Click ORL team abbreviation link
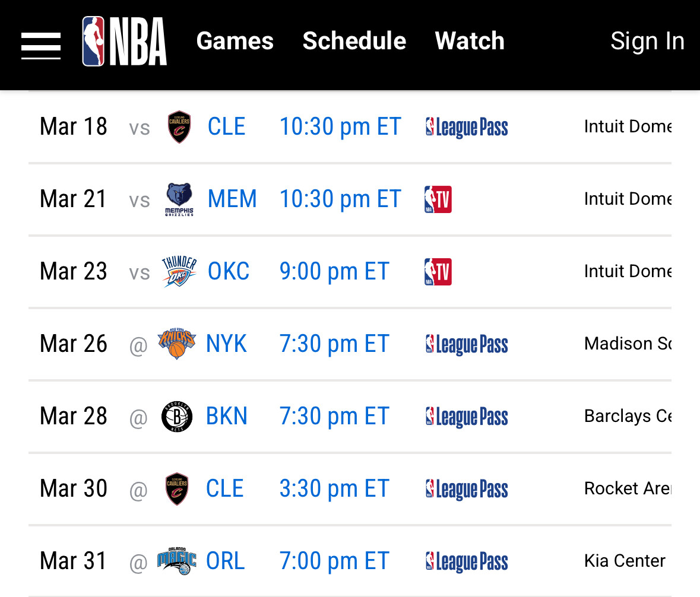Screen dimensions: 700x597 pos(225,561)
